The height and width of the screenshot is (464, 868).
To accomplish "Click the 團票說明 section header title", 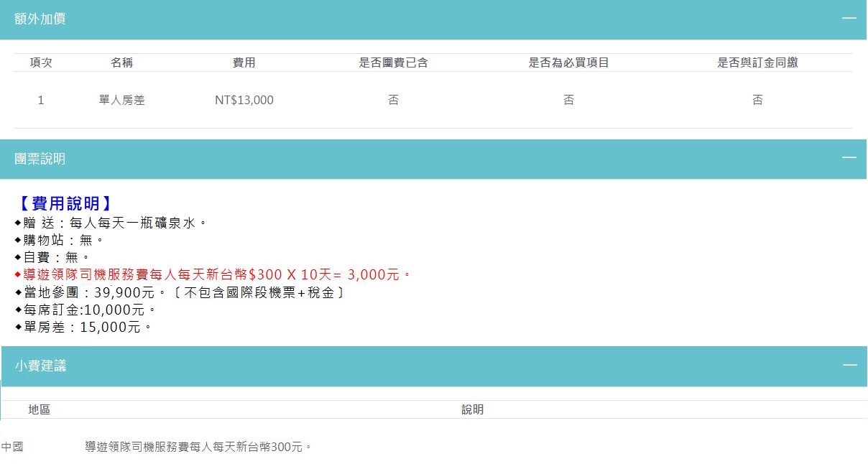I will (x=40, y=159).
